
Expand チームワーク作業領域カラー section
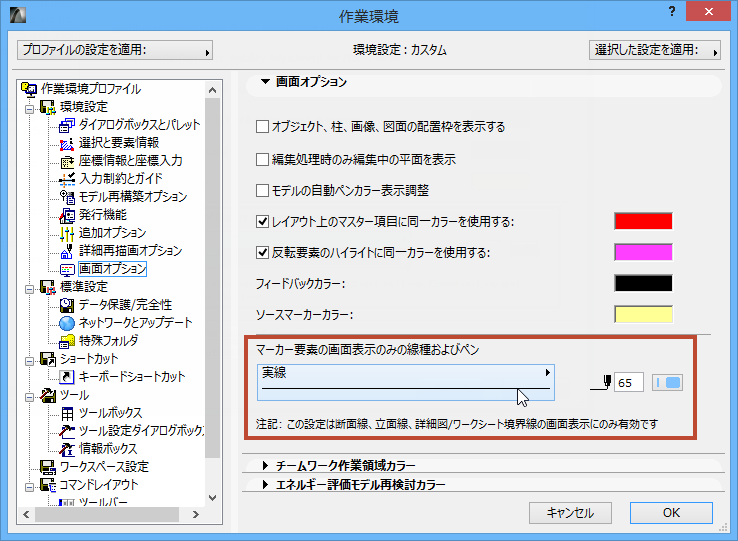(x=265, y=466)
